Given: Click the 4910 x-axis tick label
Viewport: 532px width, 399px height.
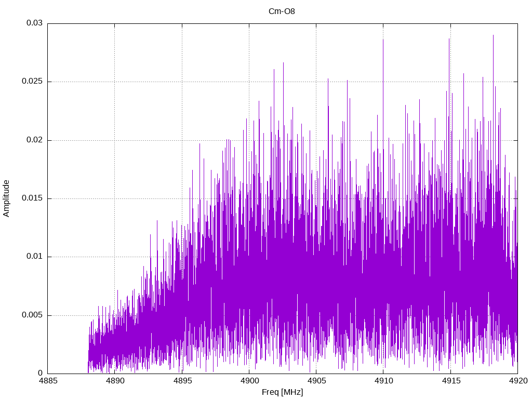Looking at the screenshot, I should tap(384, 381).
